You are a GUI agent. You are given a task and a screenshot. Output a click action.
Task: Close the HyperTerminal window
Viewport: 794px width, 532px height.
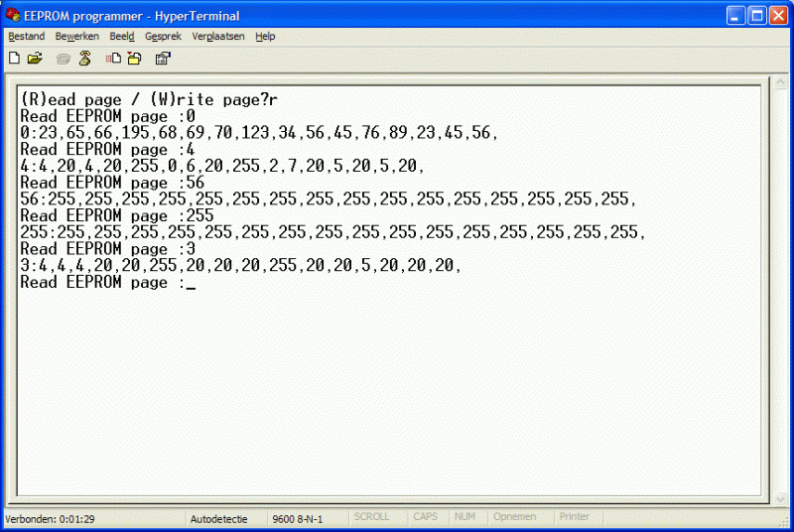click(x=778, y=16)
